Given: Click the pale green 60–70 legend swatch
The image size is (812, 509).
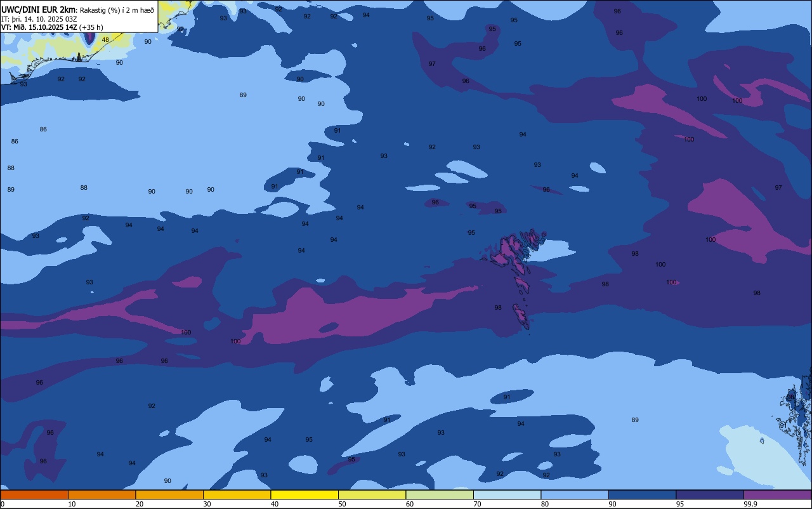Looking at the screenshot, I should [x=440, y=494].
